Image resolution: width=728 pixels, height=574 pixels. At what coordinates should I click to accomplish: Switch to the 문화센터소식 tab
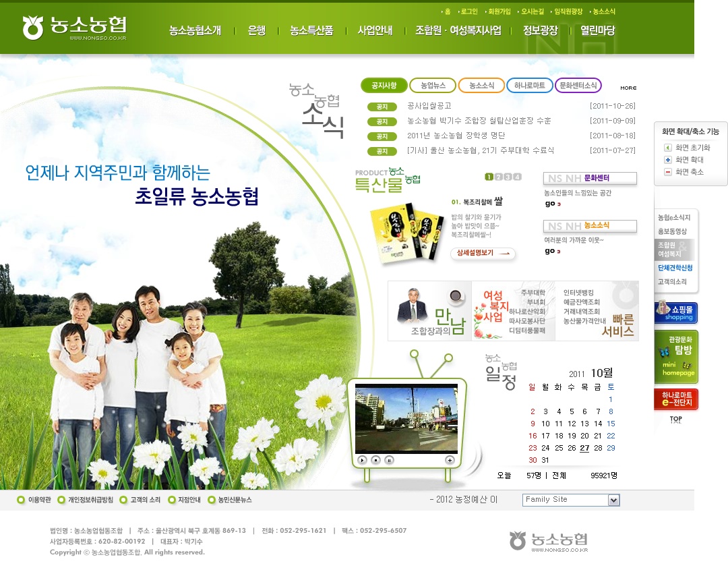click(x=578, y=86)
